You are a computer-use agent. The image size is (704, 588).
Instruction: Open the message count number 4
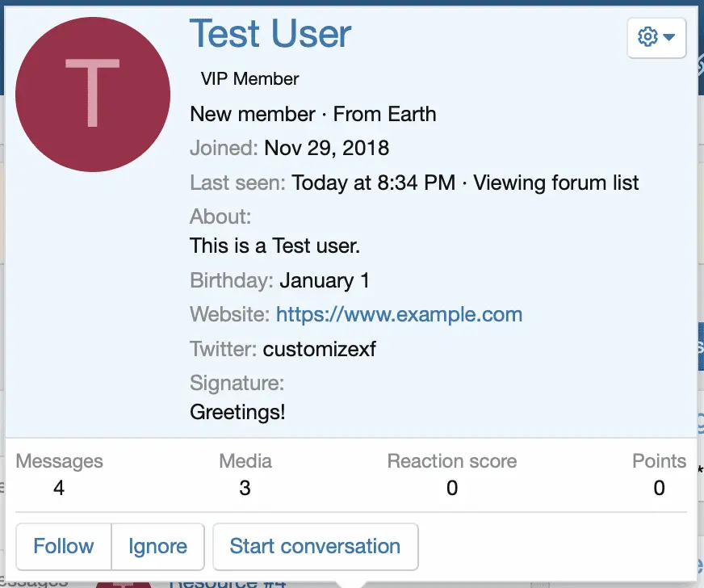59,488
